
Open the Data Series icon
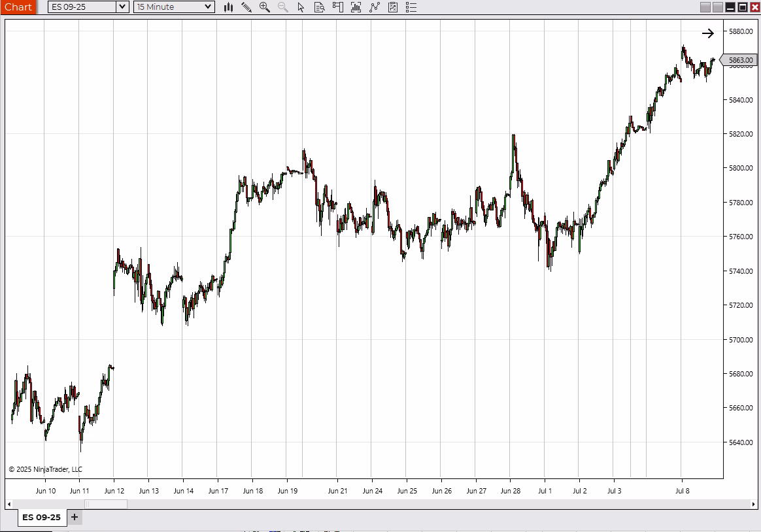pos(356,7)
